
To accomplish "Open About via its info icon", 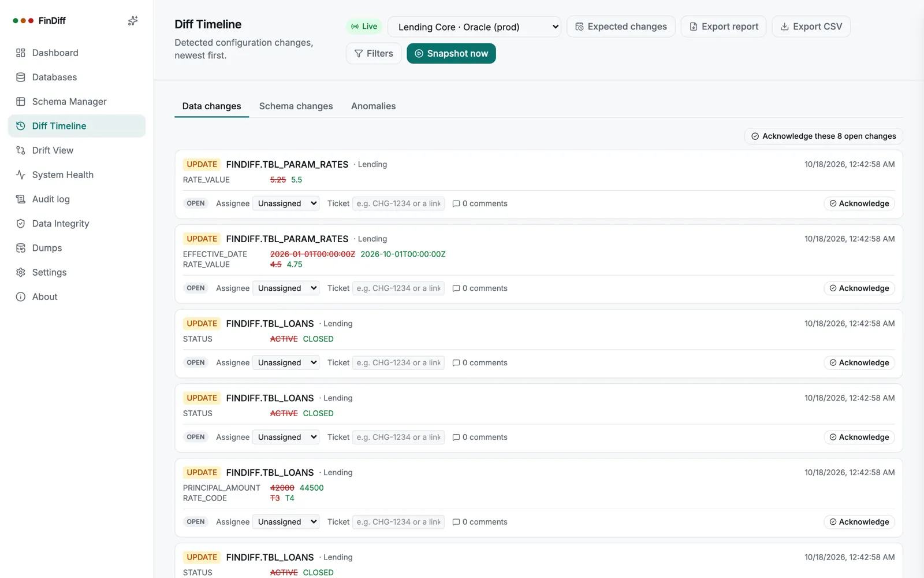I will pos(21,297).
